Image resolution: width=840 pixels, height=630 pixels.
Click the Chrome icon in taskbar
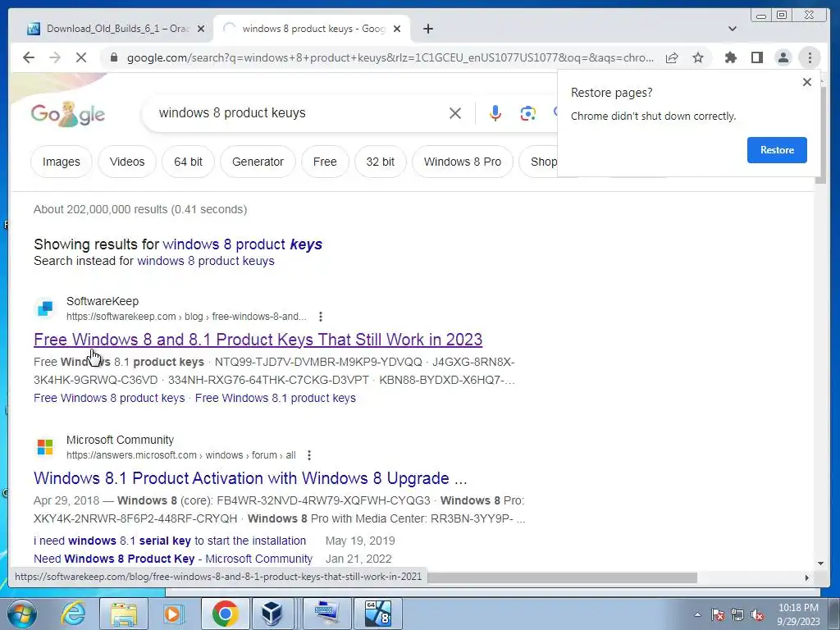225,614
